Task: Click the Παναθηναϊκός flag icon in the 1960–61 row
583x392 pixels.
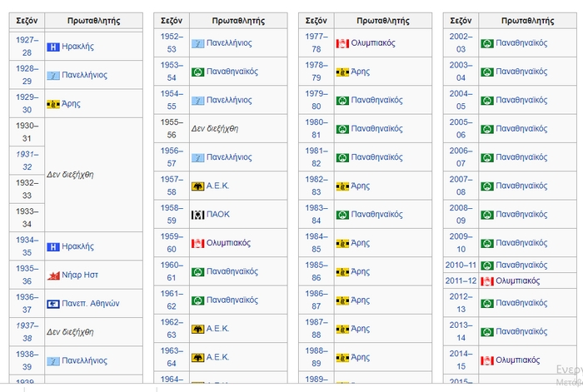Action: coord(198,272)
